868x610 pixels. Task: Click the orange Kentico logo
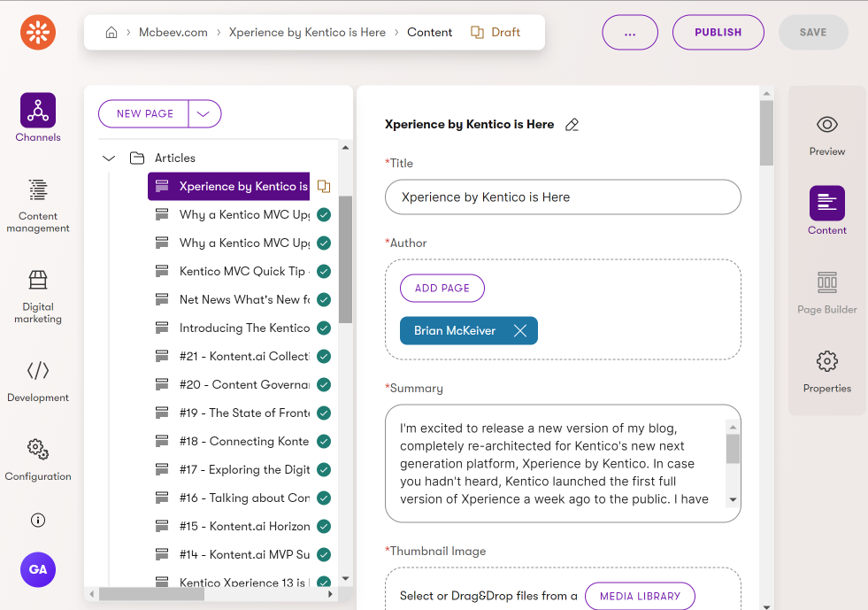(x=38, y=32)
